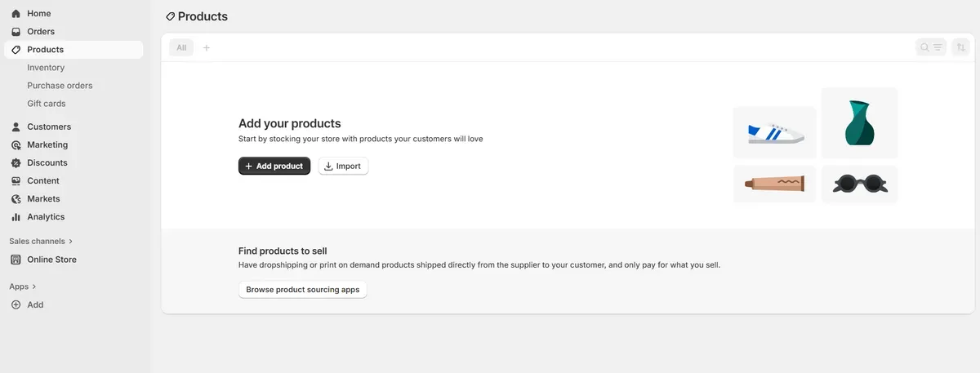This screenshot has width=980, height=373.
Task: Click the Home house icon in sidebar
Action: point(16,14)
